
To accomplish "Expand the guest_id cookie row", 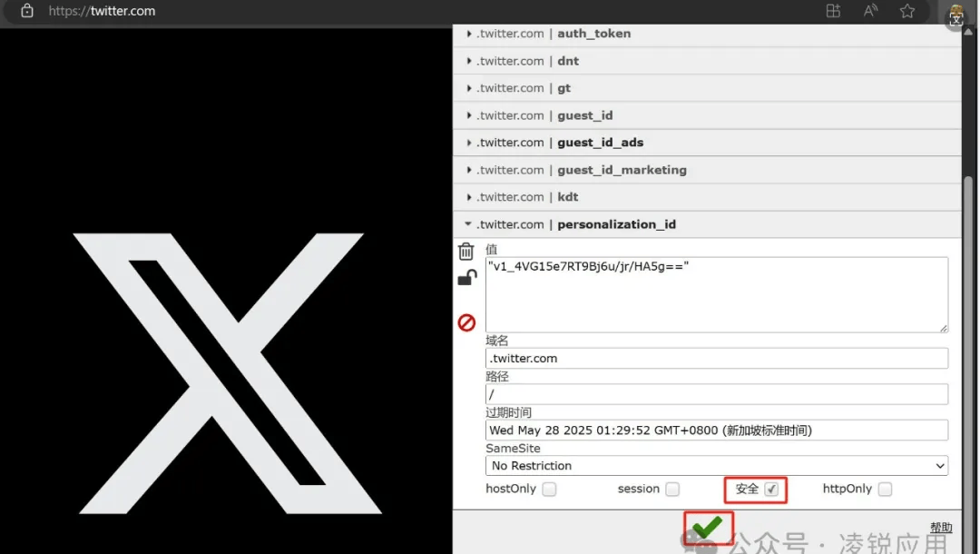I will tap(707, 115).
